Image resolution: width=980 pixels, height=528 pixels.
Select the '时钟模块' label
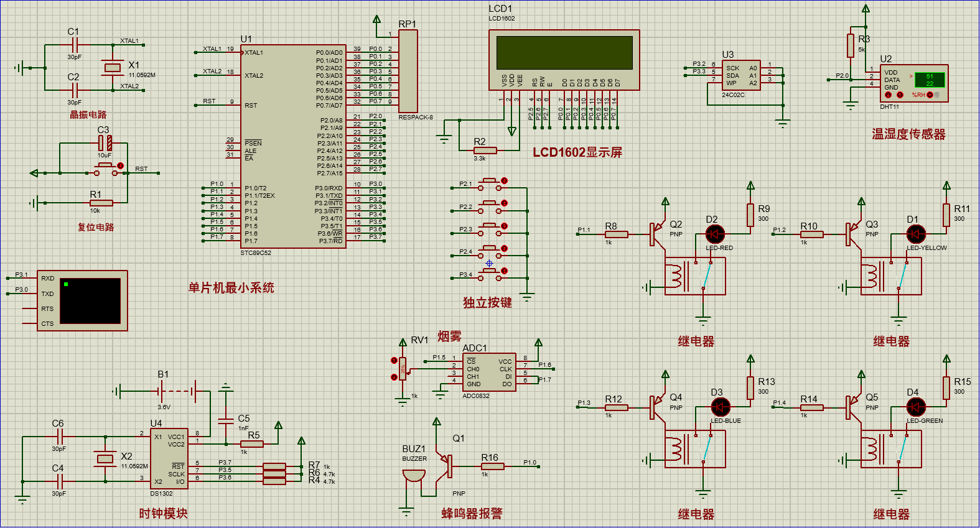163,513
